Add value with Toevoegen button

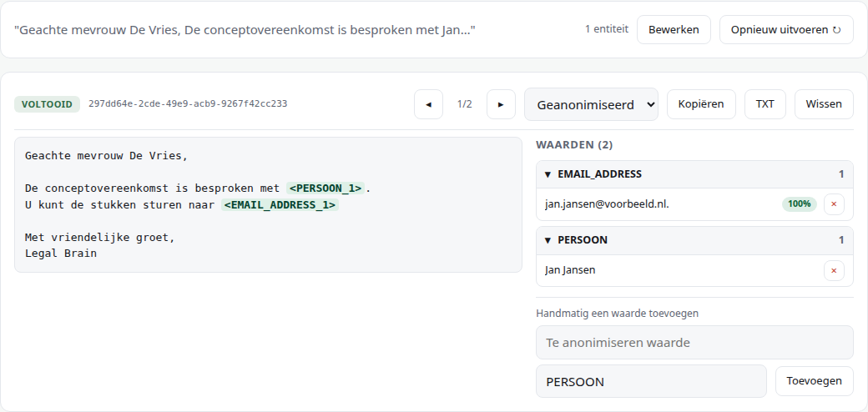[x=814, y=381]
